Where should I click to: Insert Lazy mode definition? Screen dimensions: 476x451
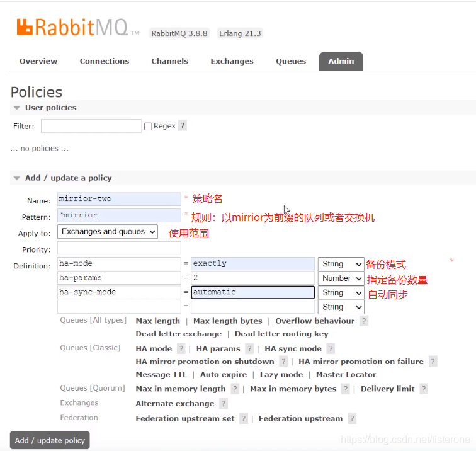[x=281, y=375]
